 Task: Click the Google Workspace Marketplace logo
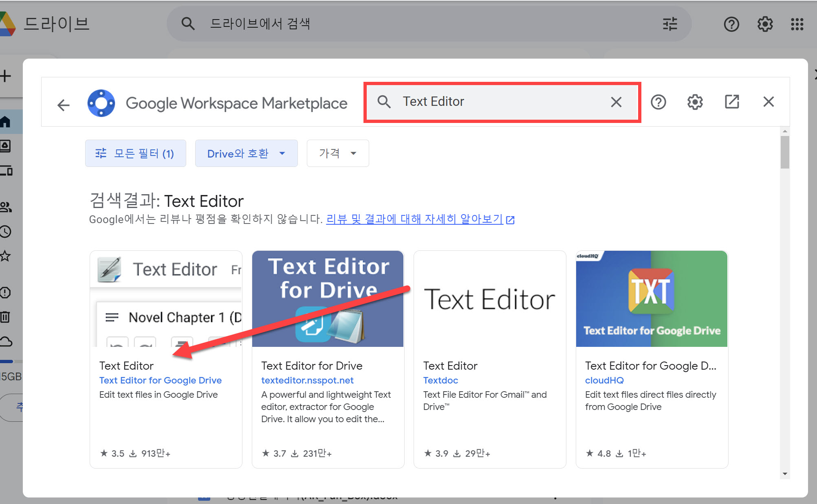point(101,103)
